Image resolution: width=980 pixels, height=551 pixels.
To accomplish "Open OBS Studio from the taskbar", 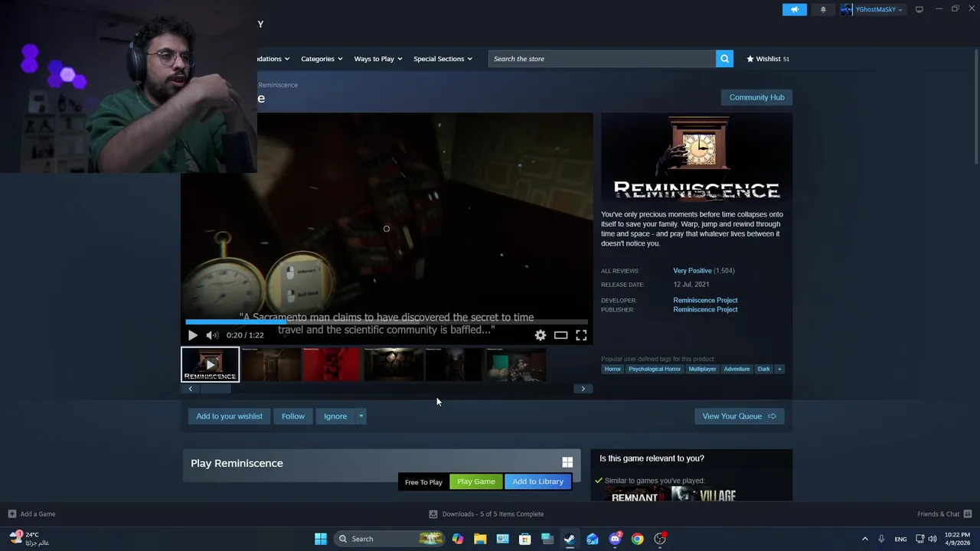I will 660,539.
